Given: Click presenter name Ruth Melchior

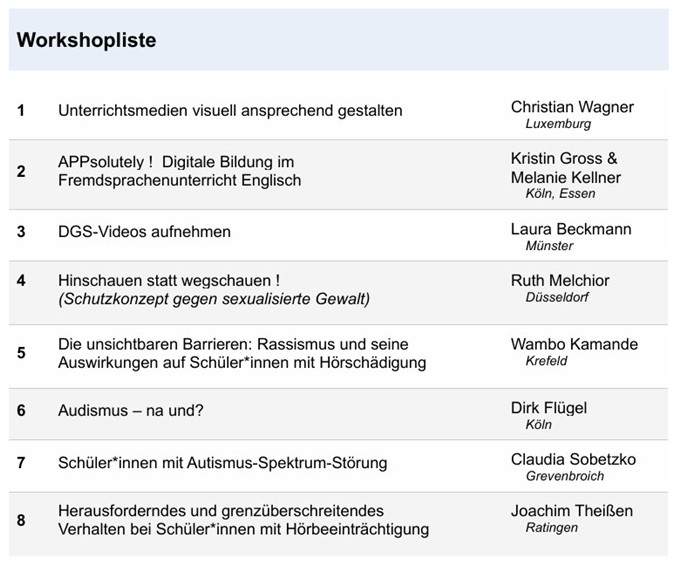Looking at the screenshot, I should point(560,280).
